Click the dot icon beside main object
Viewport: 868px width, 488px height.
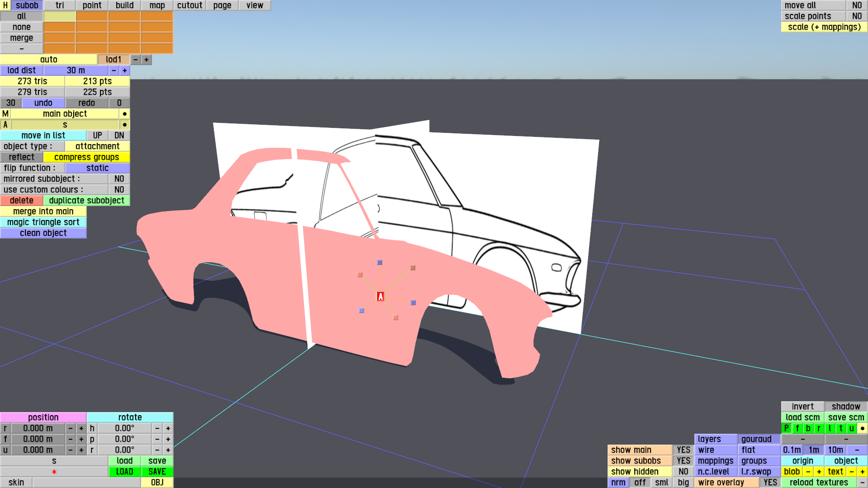(125, 114)
